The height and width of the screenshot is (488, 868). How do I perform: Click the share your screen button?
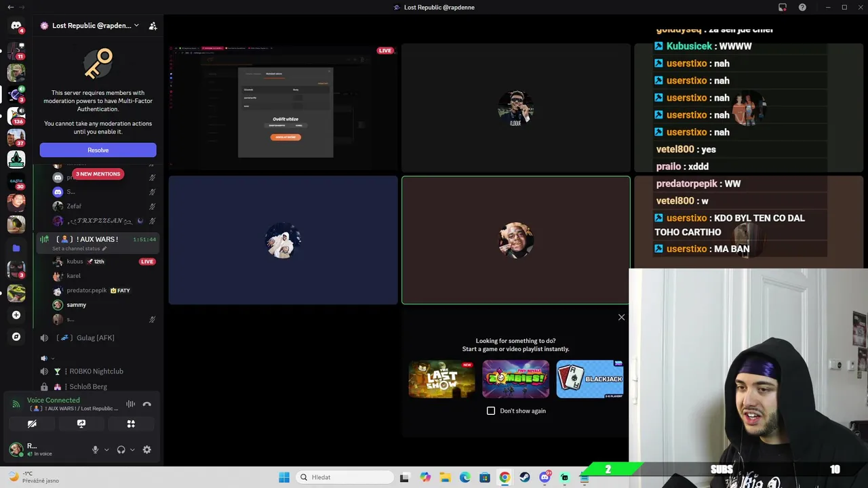(81, 424)
